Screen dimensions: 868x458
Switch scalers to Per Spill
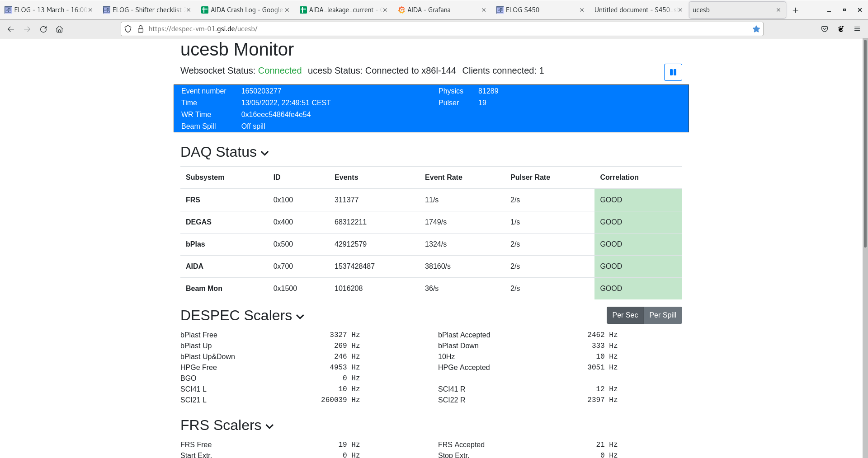(663, 315)
